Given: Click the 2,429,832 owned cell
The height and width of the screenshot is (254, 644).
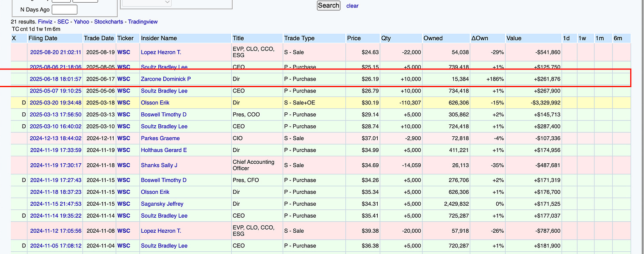Looking at the screenshot, I should tap(445, 204).
